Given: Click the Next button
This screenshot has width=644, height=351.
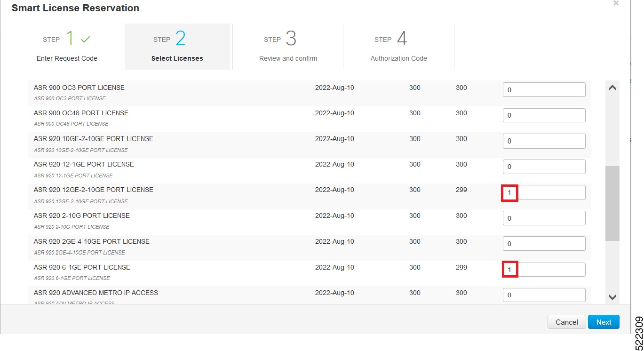Looking at the screenshot, I should pos(604,322).
